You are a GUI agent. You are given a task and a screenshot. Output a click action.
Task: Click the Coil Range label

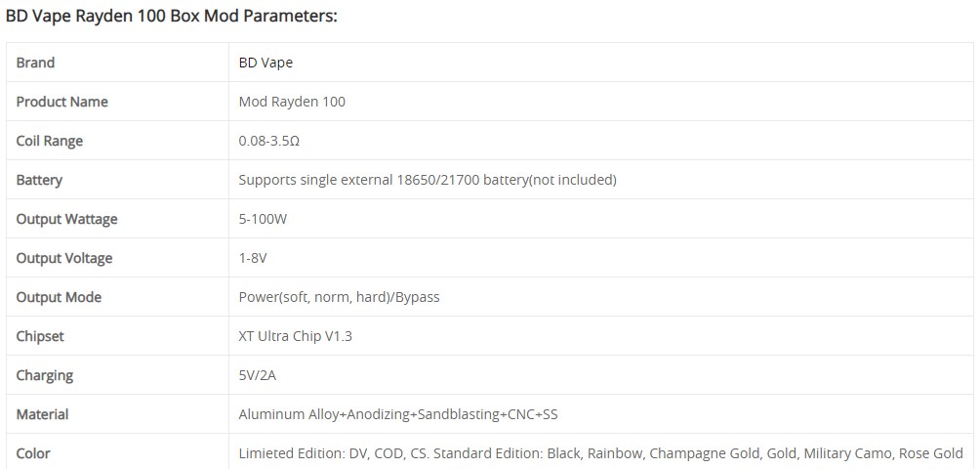pos(50,141)
